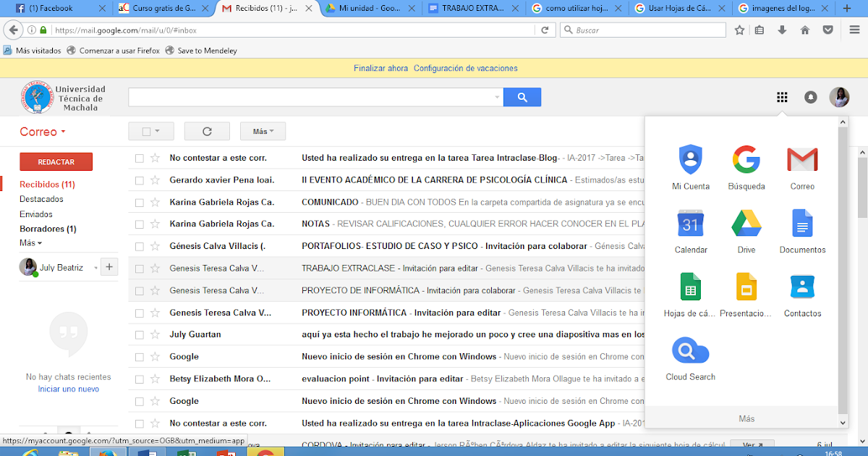Refresh the inbox with the reload icon
Image resolution: width=868 pixels, height=456 pixels.
click(207, 131)
